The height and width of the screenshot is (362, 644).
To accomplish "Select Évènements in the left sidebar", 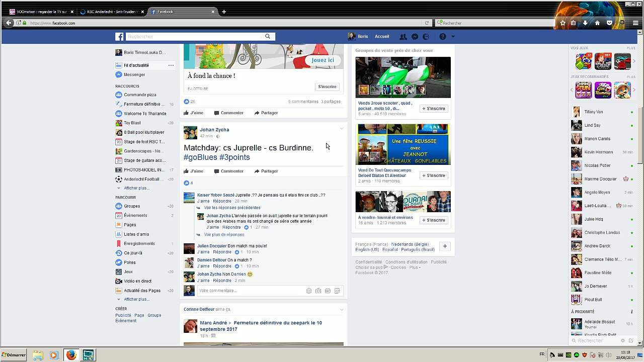I will 135,215.
